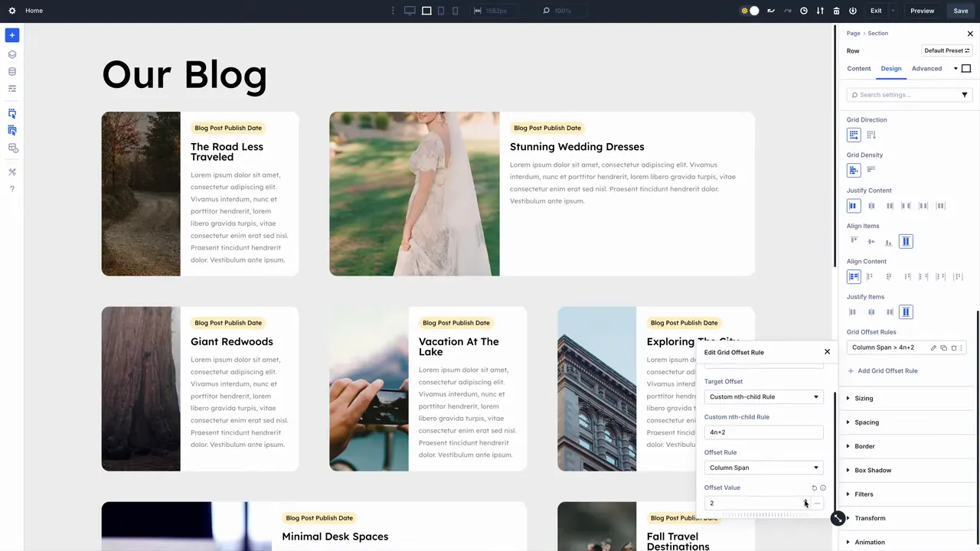The height and width of the screenshot is (551, 980).
Task: Switch to desktop view icon
Action: click(410, 11)
